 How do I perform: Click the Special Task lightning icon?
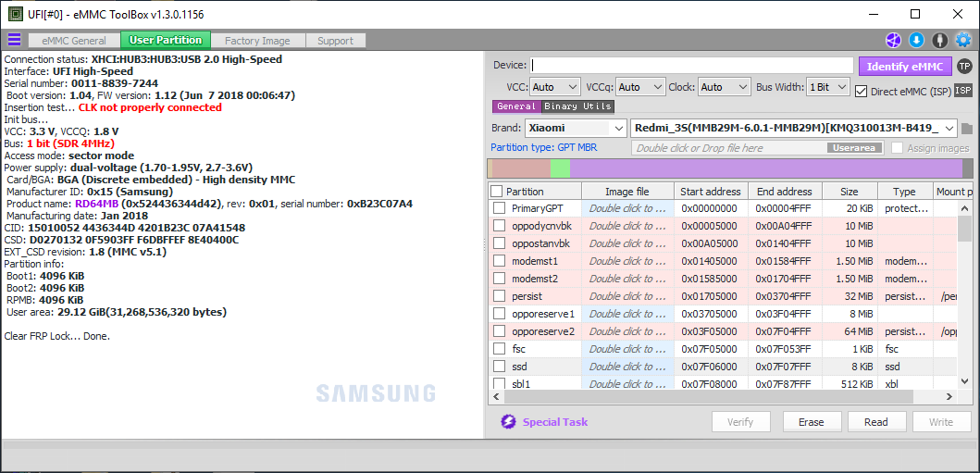(508, 422)
